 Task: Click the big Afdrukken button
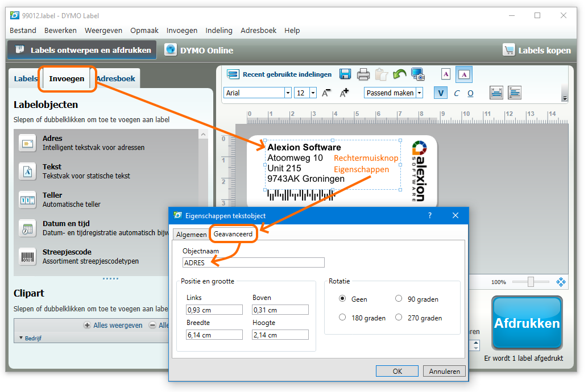527,323
